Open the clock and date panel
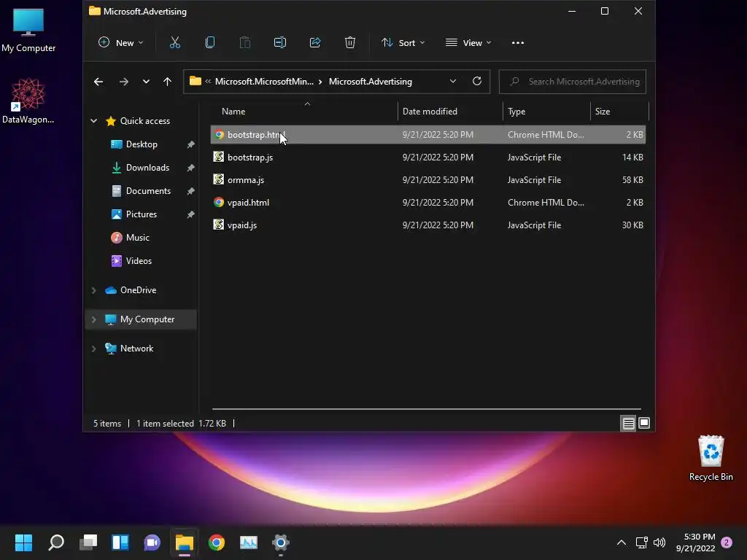 (x=695, y=542)
